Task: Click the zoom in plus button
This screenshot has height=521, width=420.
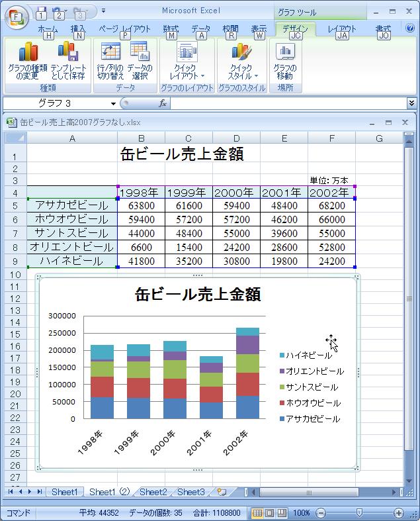Action: pos(399,513)
